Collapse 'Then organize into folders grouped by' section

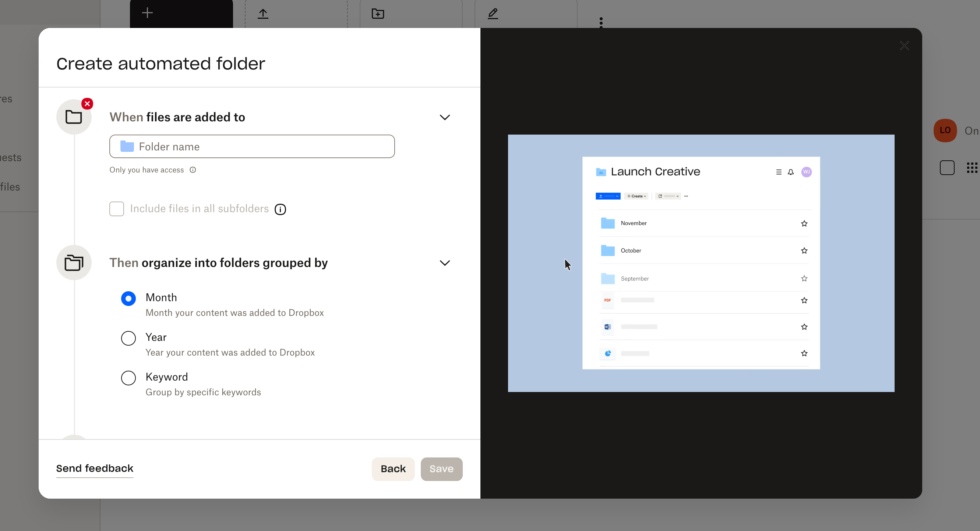click(x=444, y=263)
